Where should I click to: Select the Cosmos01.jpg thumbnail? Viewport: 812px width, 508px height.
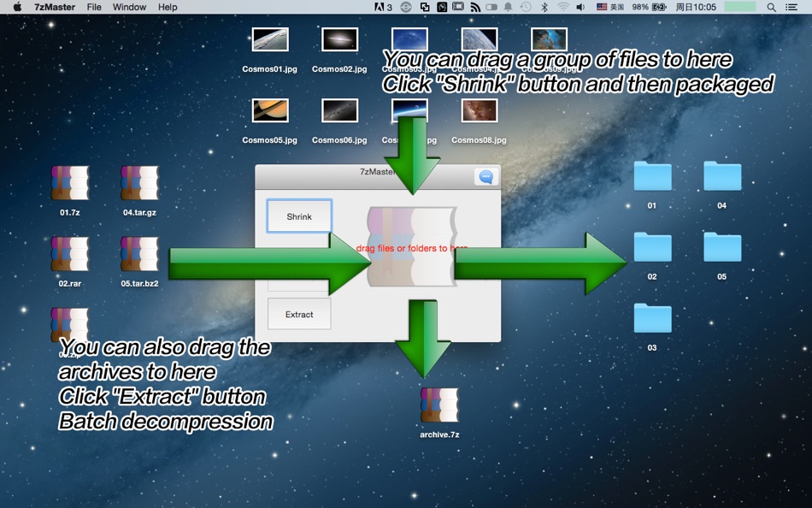(x=270, y=39)
